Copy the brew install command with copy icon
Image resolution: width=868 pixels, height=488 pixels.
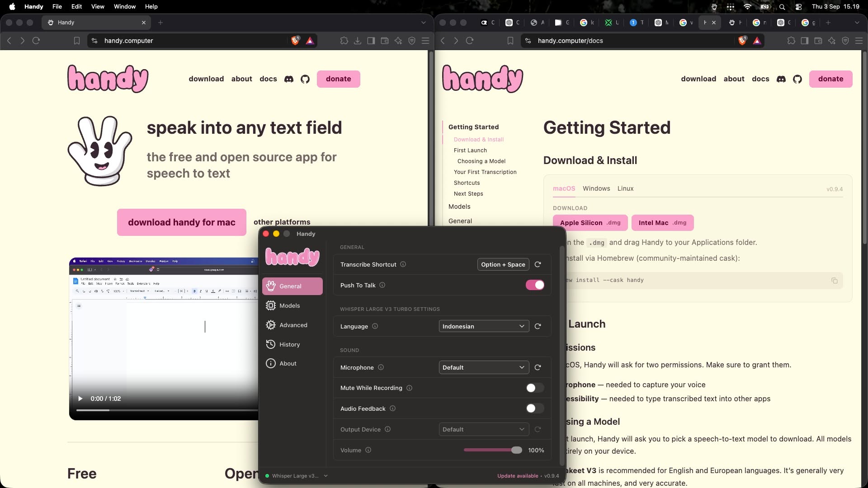835,281
